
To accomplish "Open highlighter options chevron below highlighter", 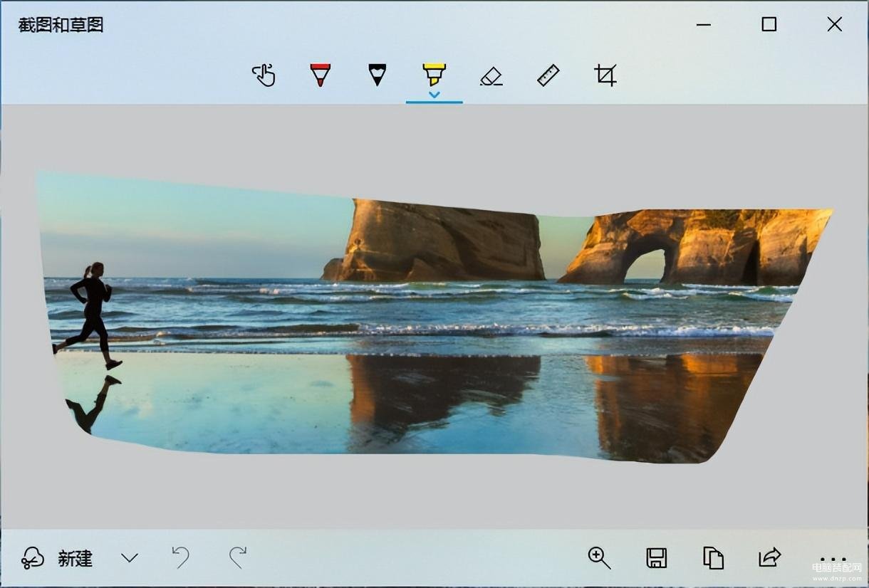I will tap(434, 95).
